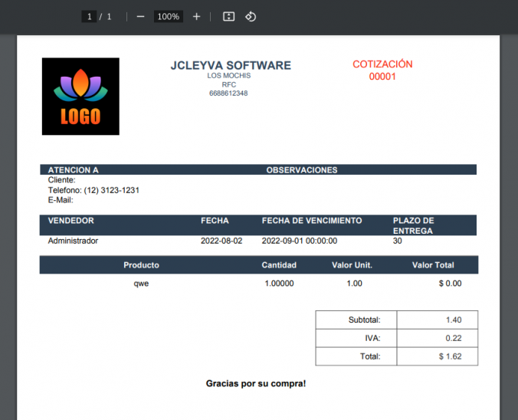Select the client Telefono line
Screen dimensions: 518x420
[x=93, y=190]
